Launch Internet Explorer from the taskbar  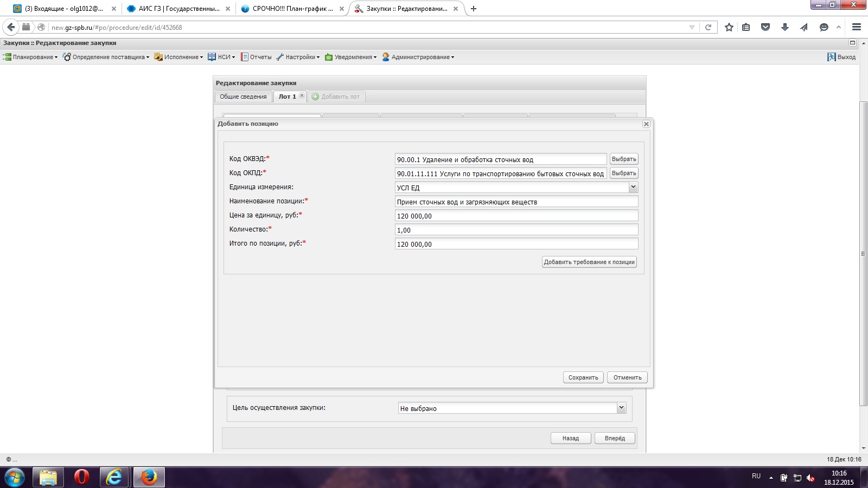114,477
